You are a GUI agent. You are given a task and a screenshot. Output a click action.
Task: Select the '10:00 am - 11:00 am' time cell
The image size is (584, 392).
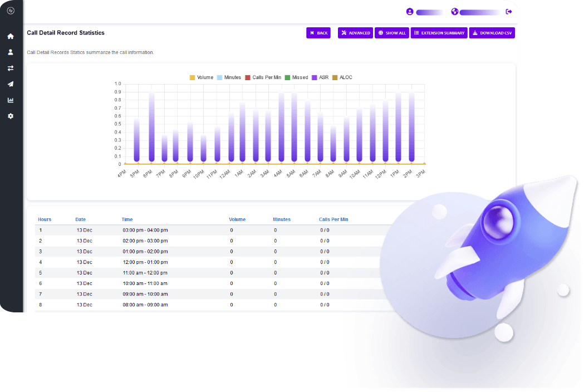coord(145,283)
